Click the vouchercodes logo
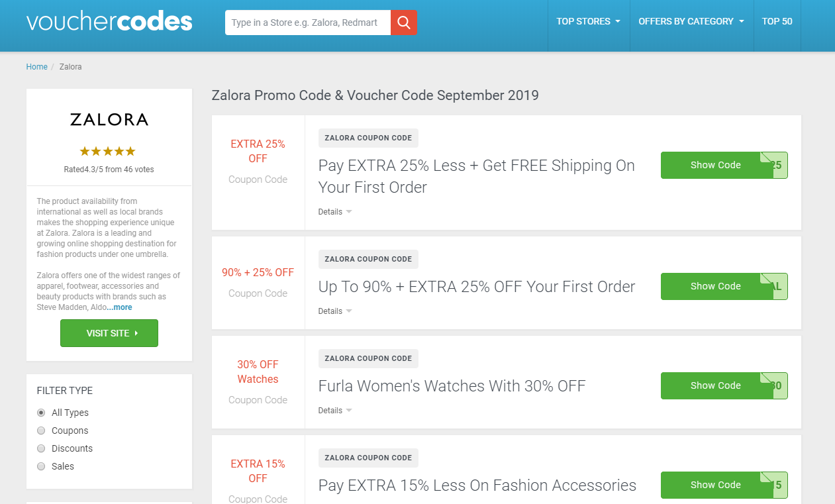 click(x=109, y=22)
